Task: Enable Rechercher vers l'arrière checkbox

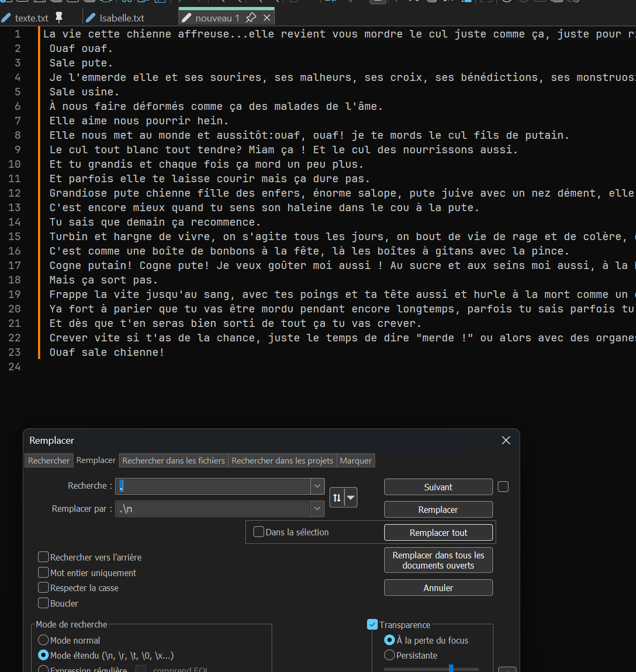Action: pos(44,557)
